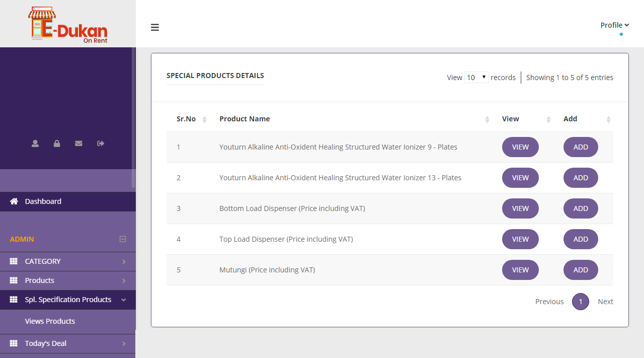Select Spl. Specification Products menu item

[68, 300]
